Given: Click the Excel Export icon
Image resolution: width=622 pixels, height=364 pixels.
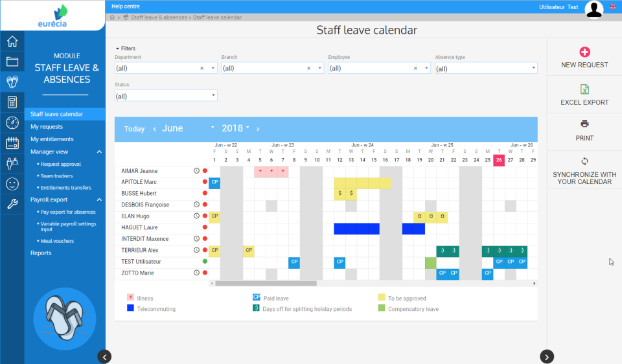Looking at the screenshot, I should 584,90.
